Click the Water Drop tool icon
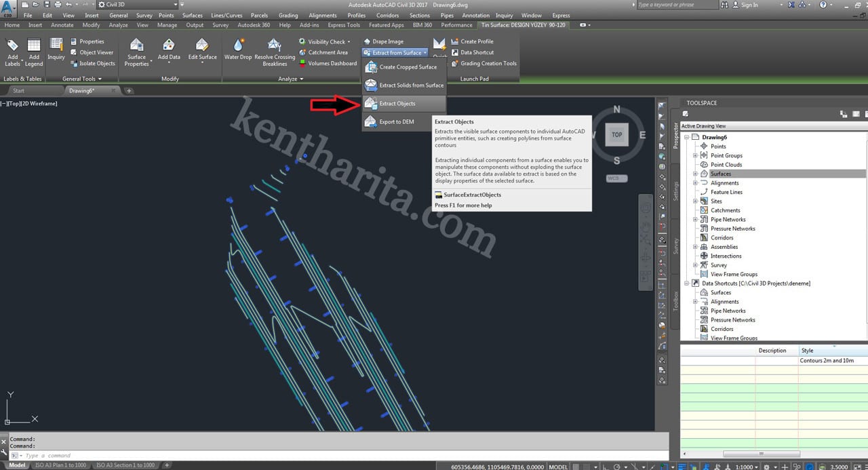Image resolution: width=868 pixels, height=470 pixels. pos(238,46)
